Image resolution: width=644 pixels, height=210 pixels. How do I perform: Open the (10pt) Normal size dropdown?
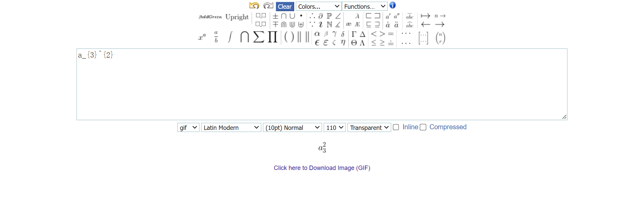(x=292, y=128)
